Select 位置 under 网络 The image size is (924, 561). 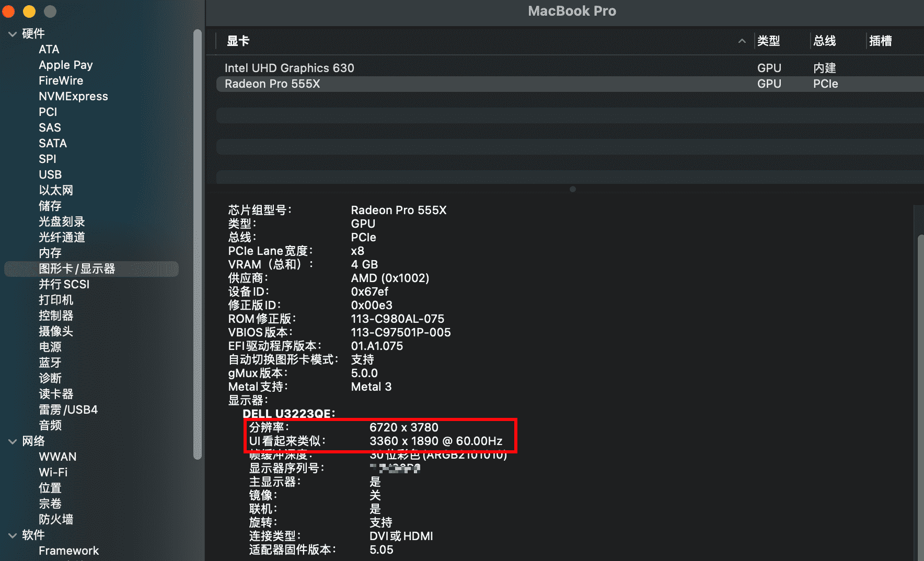click(50, 488)
